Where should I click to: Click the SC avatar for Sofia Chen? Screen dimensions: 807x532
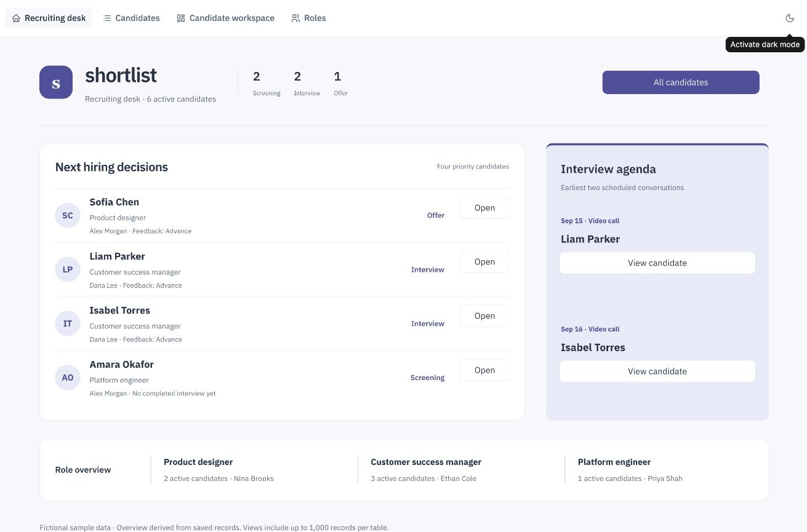click(x=68, y=215)
